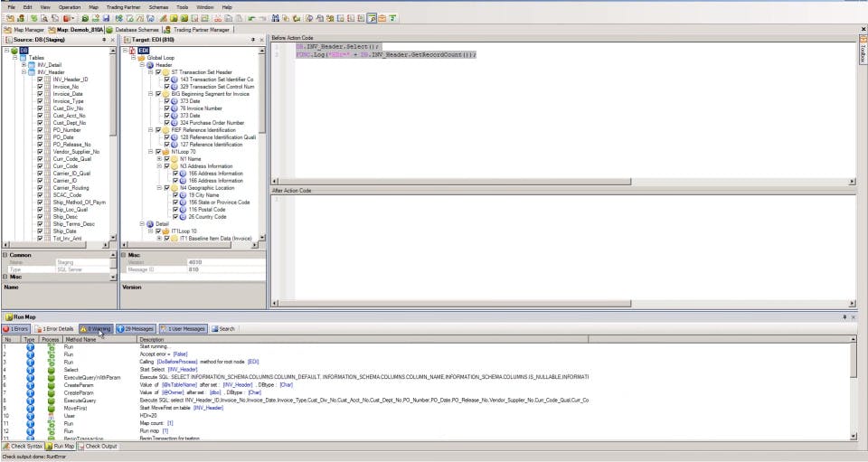Switch to the Database Schemas tab
The image size is (868, 462).
(134, 29)
